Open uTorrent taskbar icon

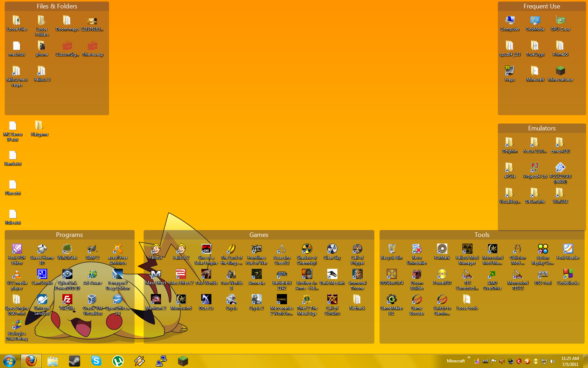pyautogui.click(x=118, y=361)
